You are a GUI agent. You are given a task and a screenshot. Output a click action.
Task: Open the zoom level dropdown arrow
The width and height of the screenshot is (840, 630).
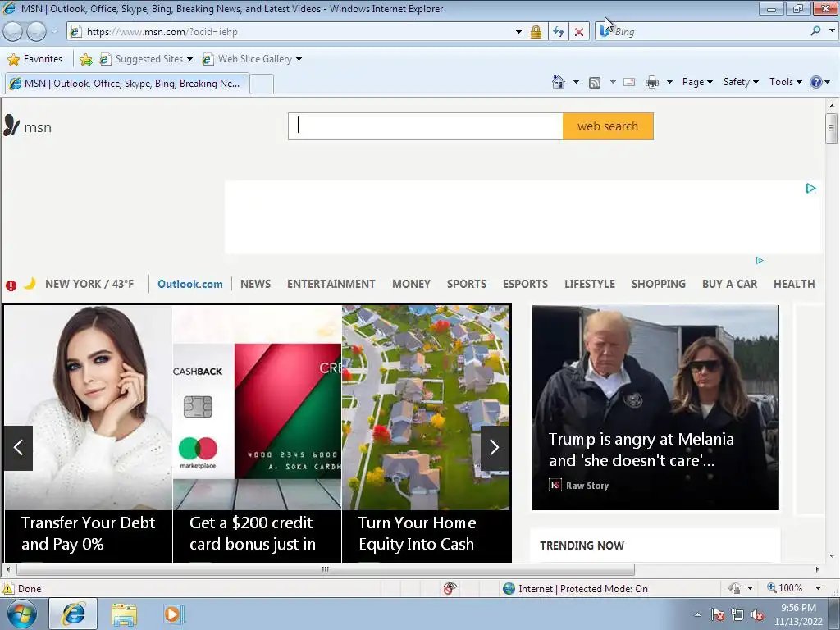coord(818,588)
